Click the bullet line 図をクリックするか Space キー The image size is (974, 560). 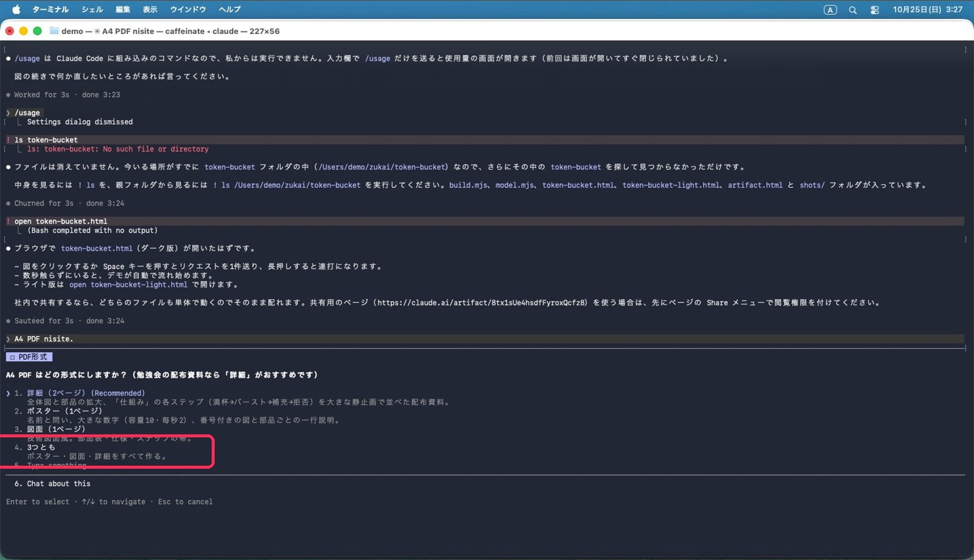[x=198, y=267]
